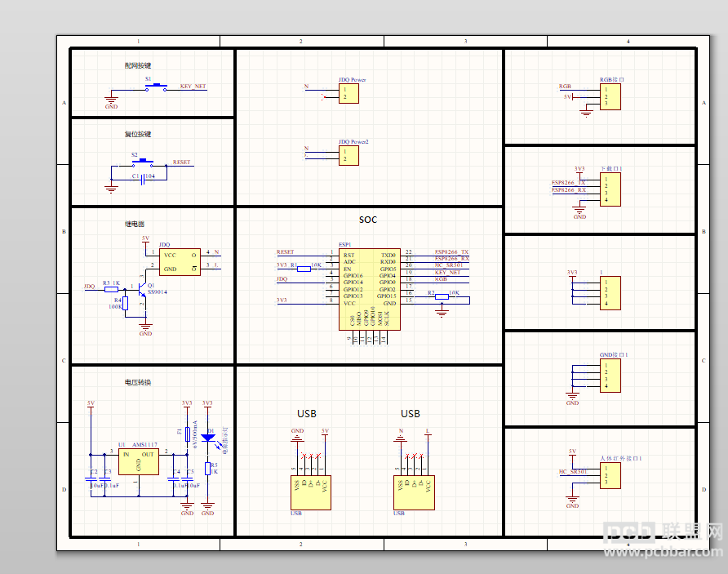Click the D1 LED diode symbol
The height and width of the screenshot is (574, 728).
click(208, 438)
